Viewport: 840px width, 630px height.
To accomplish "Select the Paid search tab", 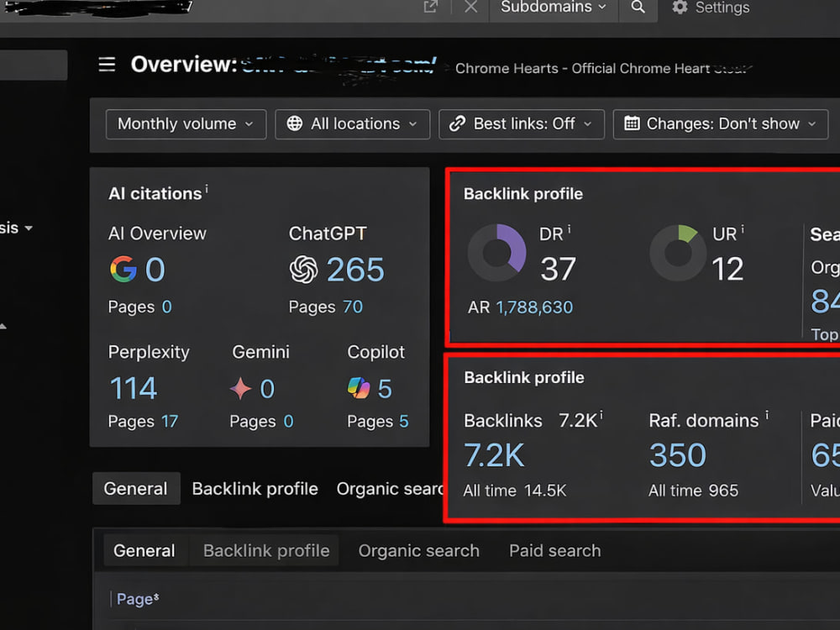I will coord(555,551).
